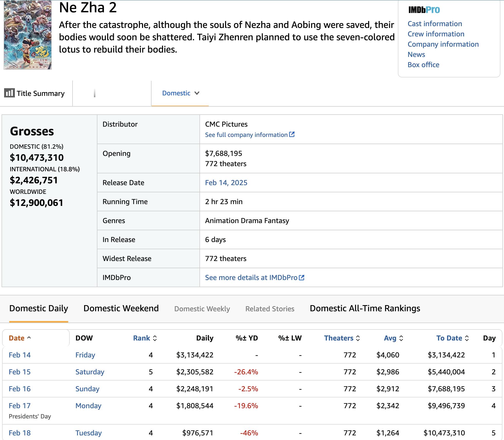Expand the Domestic region dropdown
Screen dimensions: 504x440
pyautogui.click(x=180, y=93)
